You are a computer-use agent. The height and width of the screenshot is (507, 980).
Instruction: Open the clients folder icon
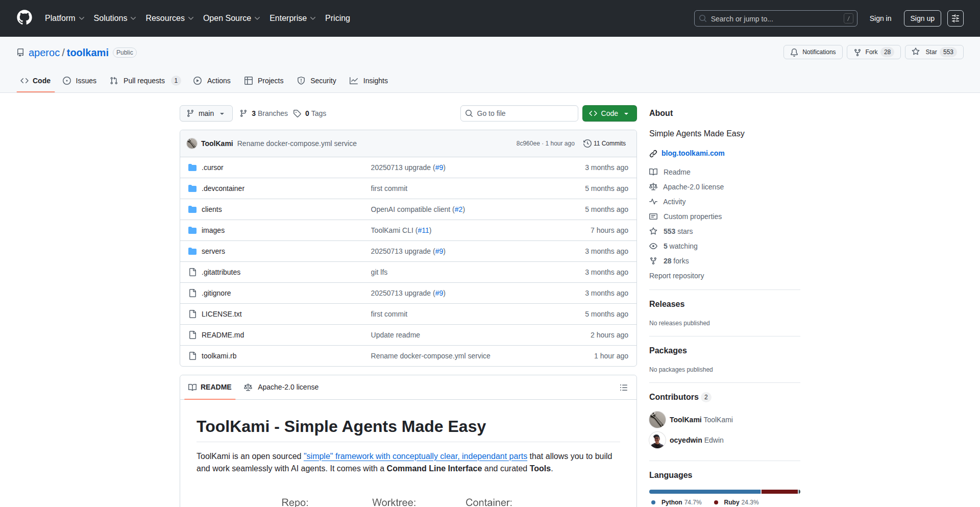pos(192,209)
